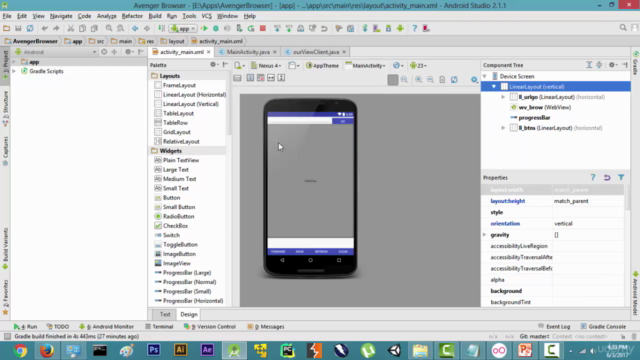Open Palette settings gear icon
Screen dimensions: 640x360
click(x=214, y=65)
